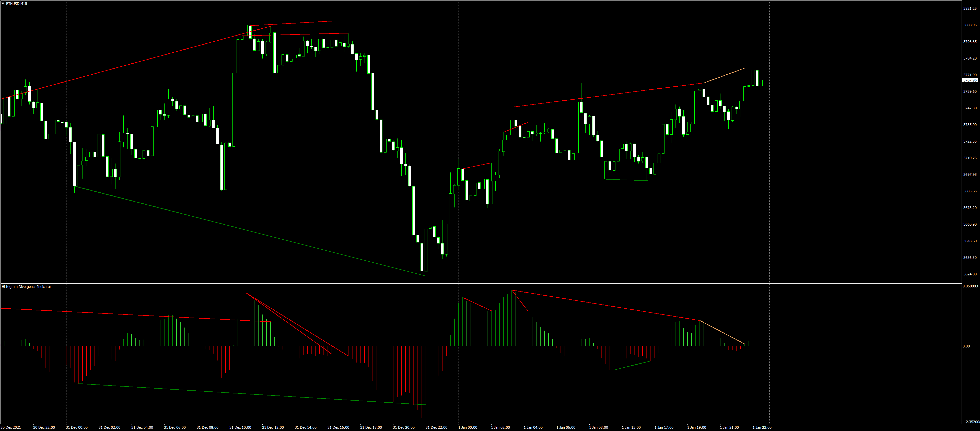980x431 pixels.
Task: Click the Histogram Divergence Indicator label
Action: tap(26, 286)
